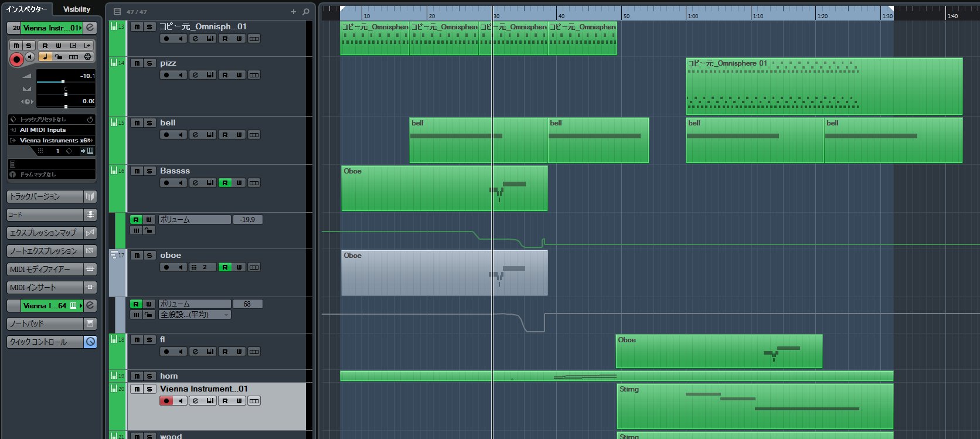Open oboe ボリューム automation parameter dropdown
Image resolution: width=980 pixels, height=439 pixels.
[x=195, y=304]
